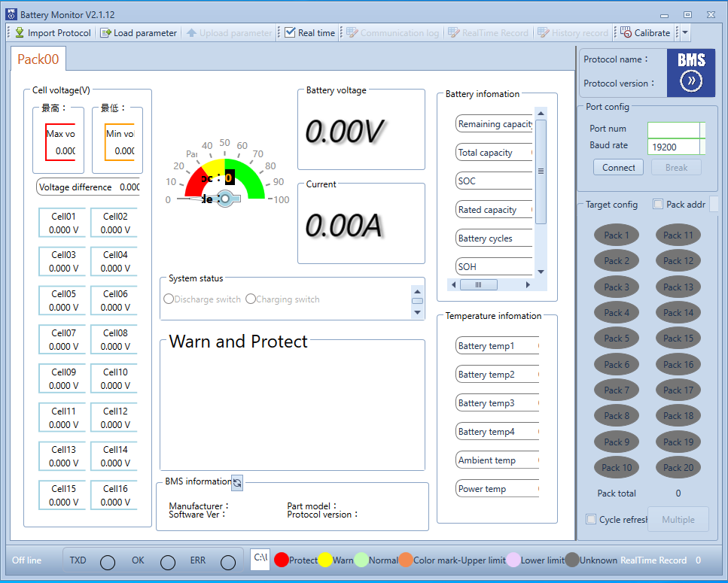Click the Import Protocol toolbar icon
Image resolution: width=728 pixels, height=583 pixels.
[x=20, y=33]
